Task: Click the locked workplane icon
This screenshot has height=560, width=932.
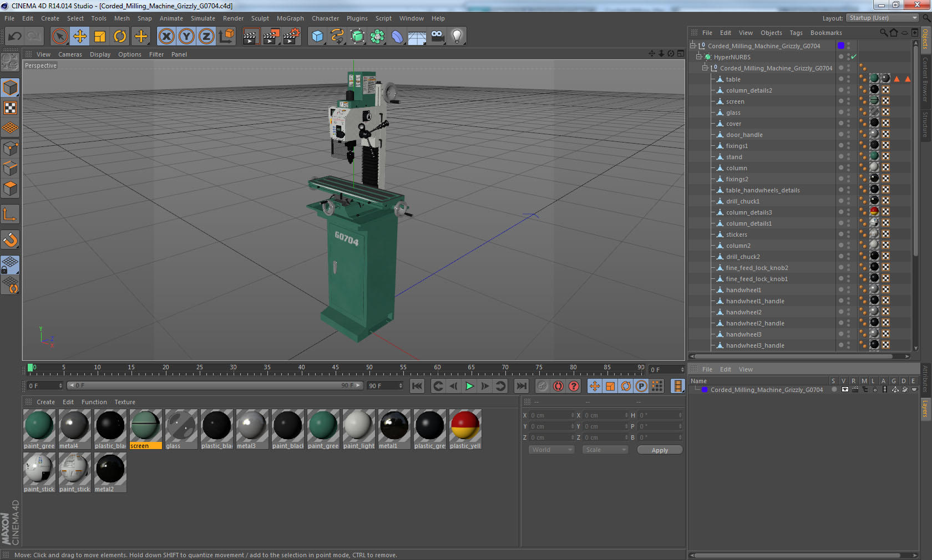Action: (11, 264)
